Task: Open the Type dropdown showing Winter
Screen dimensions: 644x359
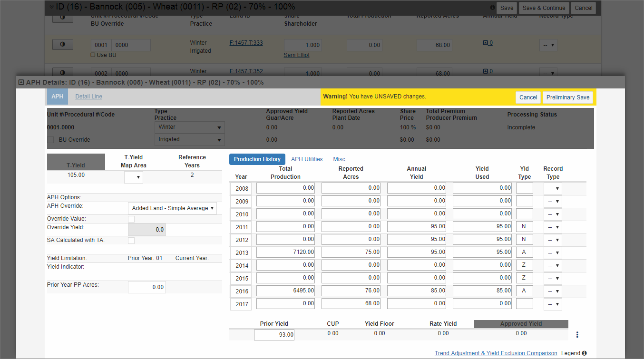Action: pyautogui.click(x=189, y=127)
